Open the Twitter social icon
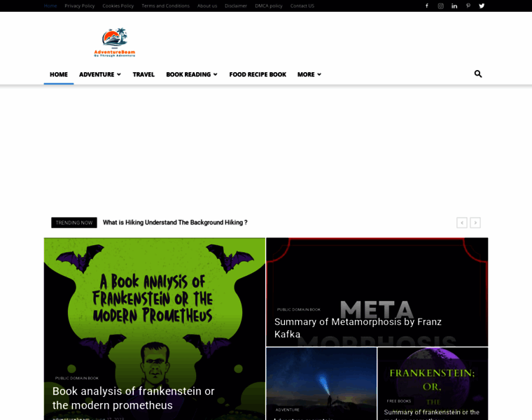 coord(482,6)
